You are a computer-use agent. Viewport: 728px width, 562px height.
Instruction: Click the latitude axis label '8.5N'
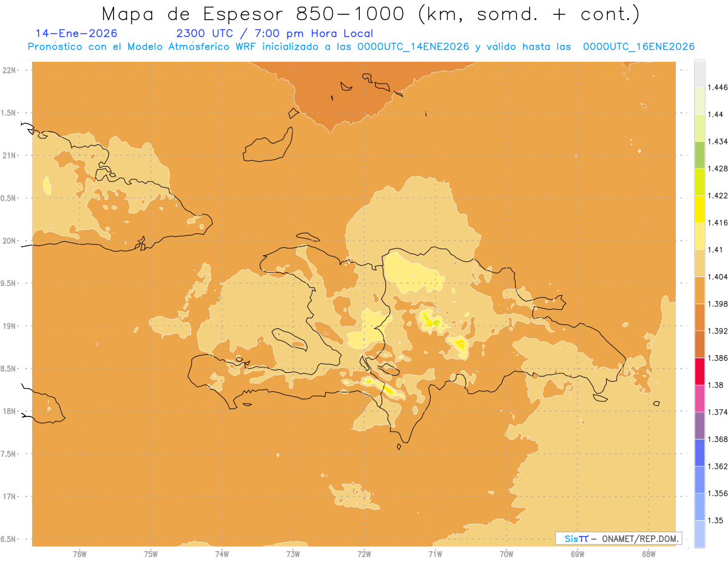(8, 369)
